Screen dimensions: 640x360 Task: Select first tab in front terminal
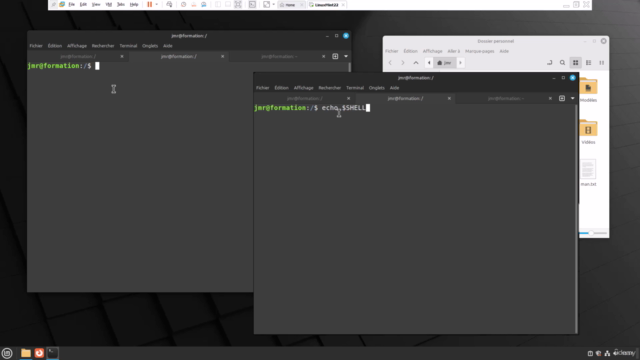[x=304, y=98]
